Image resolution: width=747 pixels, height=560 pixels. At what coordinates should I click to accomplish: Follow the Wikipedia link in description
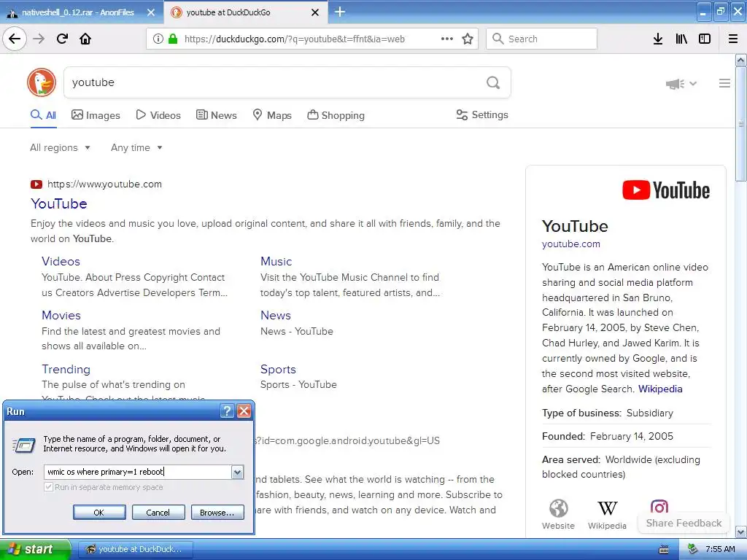[x=659, y=389]
